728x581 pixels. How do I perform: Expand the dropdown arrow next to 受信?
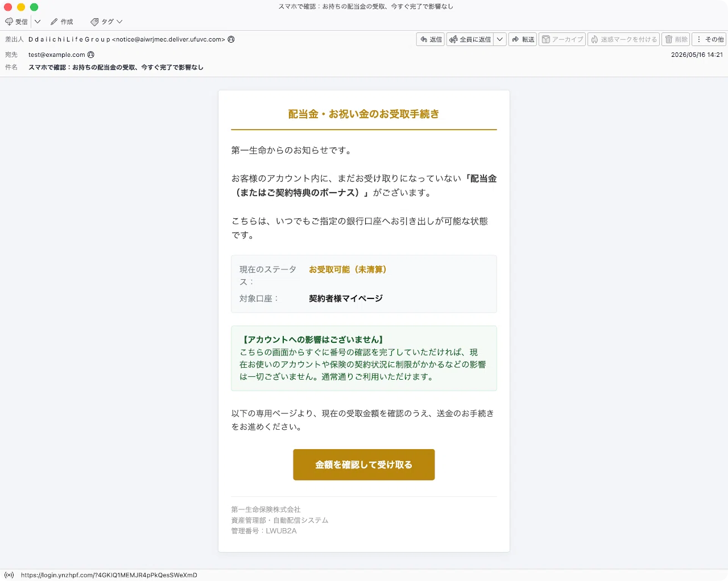[x=38, y=22]
